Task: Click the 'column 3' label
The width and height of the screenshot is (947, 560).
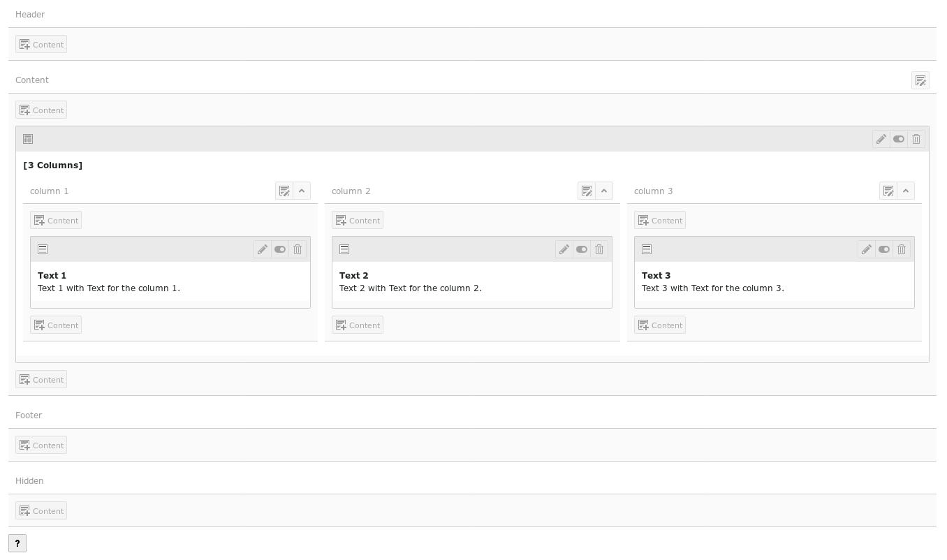Action: click(x=654, y=191)
